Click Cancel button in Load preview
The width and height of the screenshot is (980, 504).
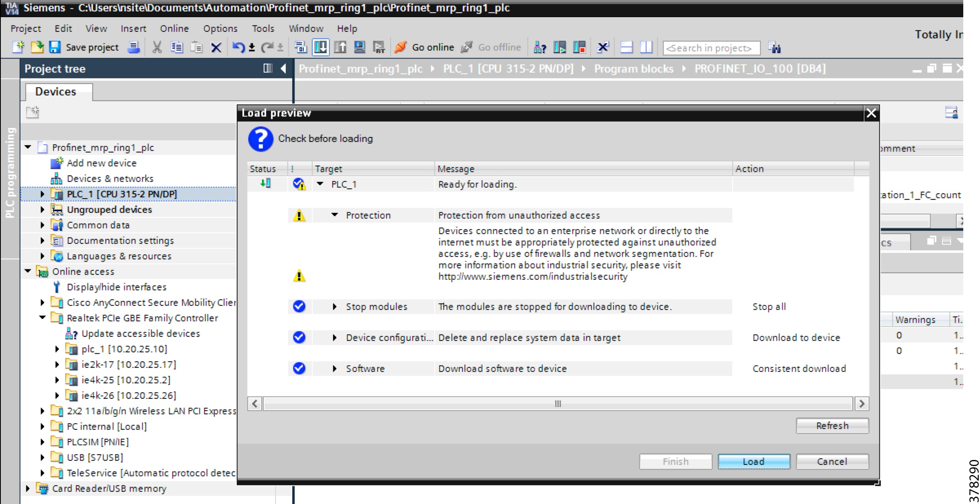[x=832, y=462]
